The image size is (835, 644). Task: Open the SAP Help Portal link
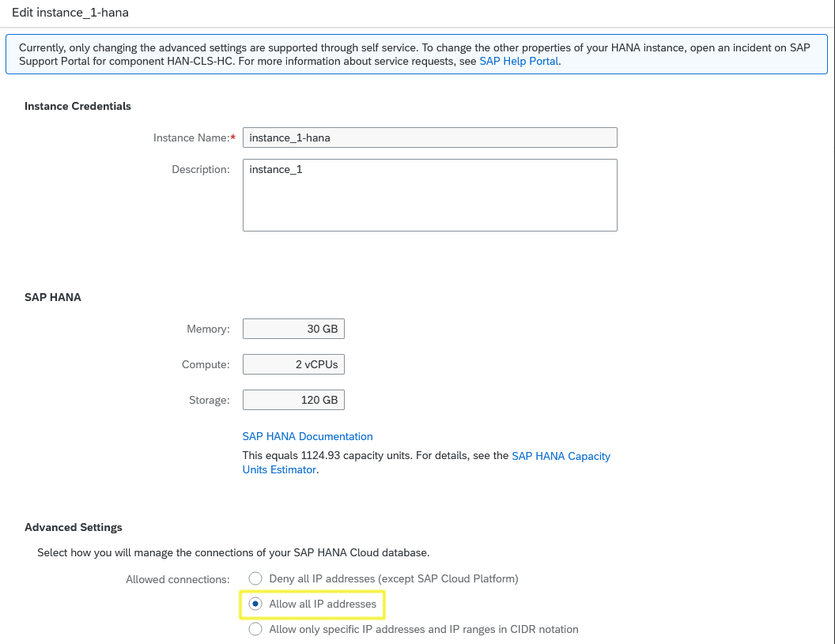519,61
